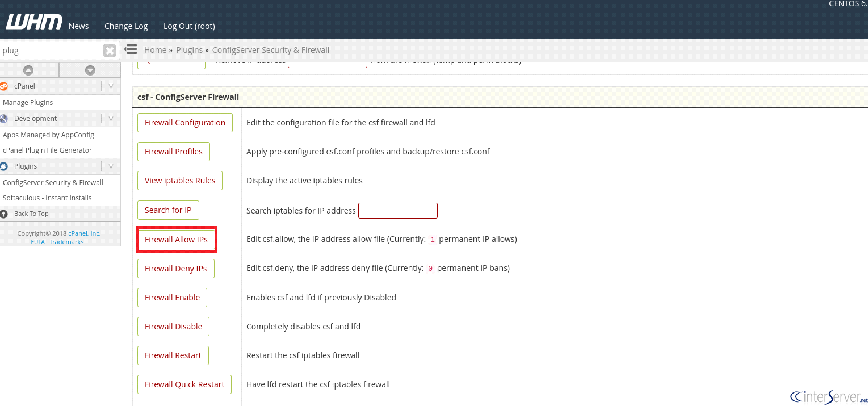Click Firewall Enable
The height and width of the screenshot is (406, 868).
(x=173, y=298)
